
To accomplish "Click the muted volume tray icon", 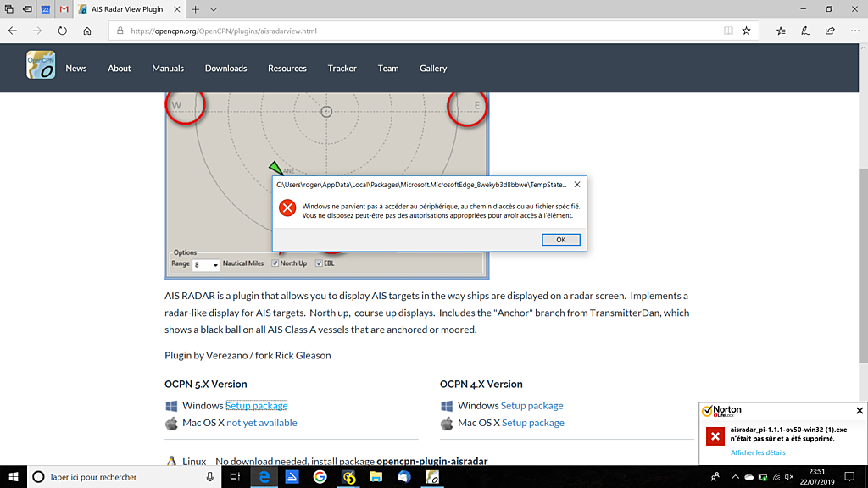I will click(789, 476).
